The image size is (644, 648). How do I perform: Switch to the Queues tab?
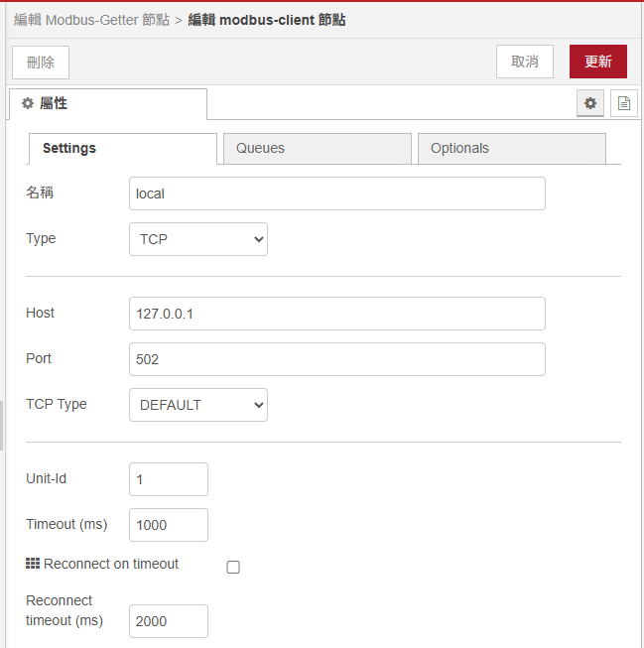[x=317, y=149]
